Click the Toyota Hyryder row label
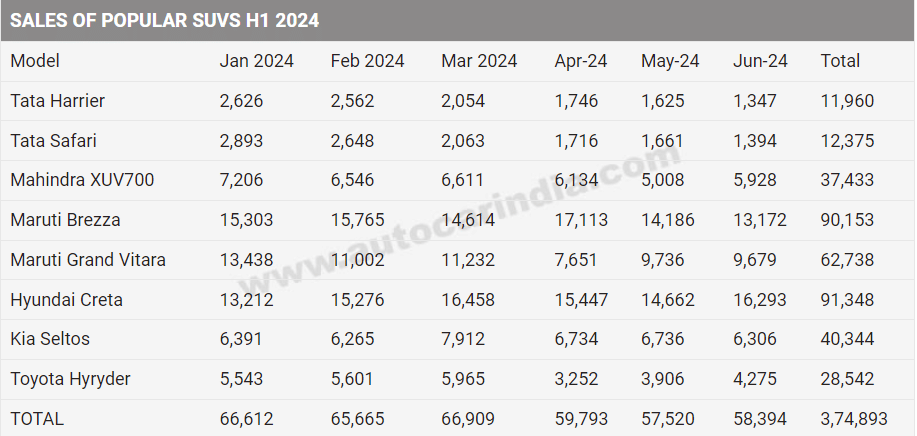This screenshot has height=436, width=917. point(70,379)
